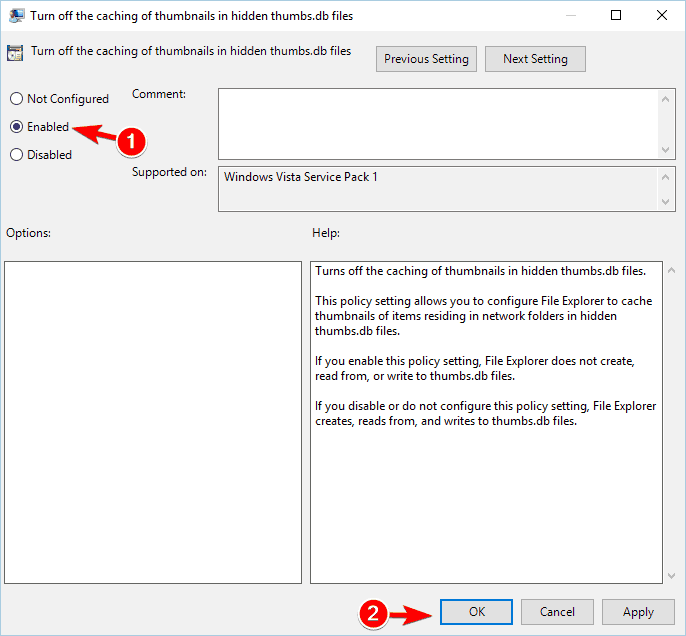Click the 'If you enable this policy setting' paragraph
The width and height of the screenshot is (686, 636).
(475, 368)
